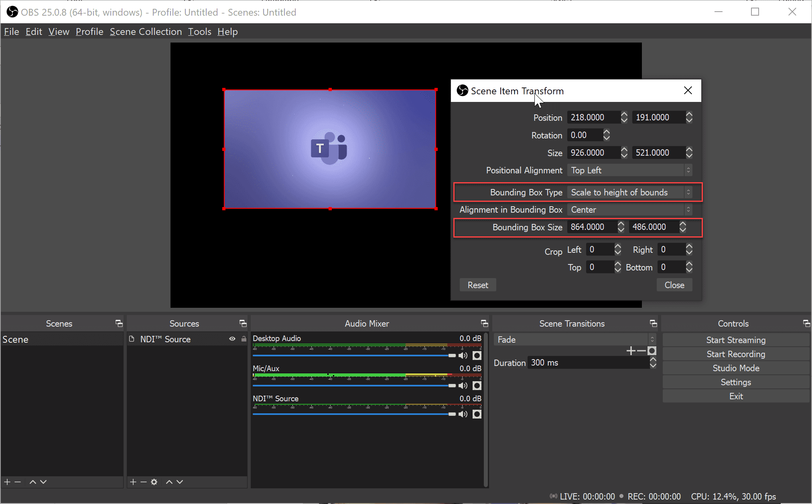Viewport: 812px width, 504px height.
Task: Click Exit in Controls
Action: (736, 396)
